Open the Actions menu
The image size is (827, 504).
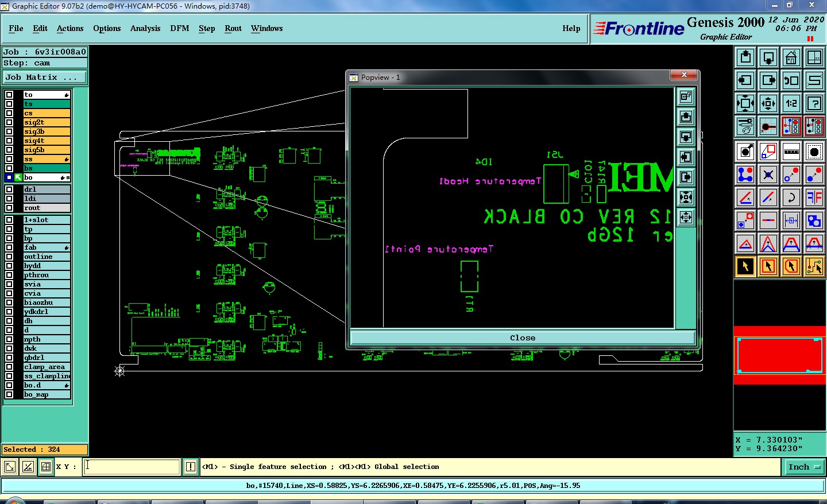70,28
